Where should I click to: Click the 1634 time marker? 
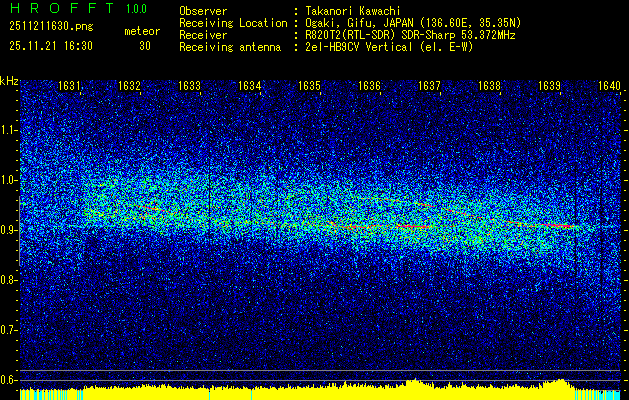tap(249, 85)
